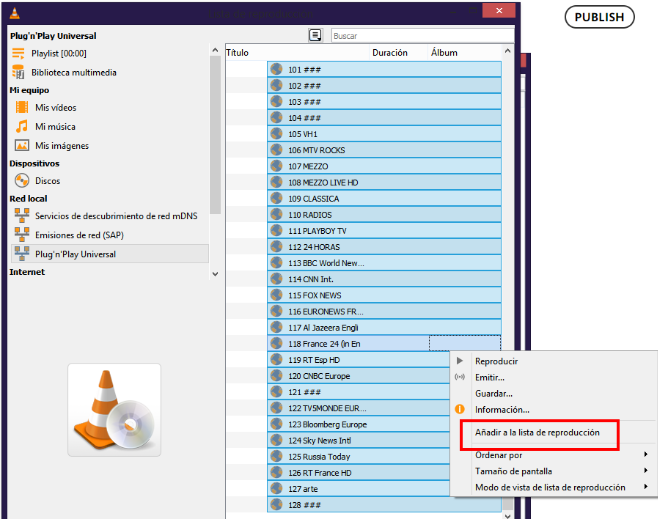Choose Información... from the context menu

502,410
